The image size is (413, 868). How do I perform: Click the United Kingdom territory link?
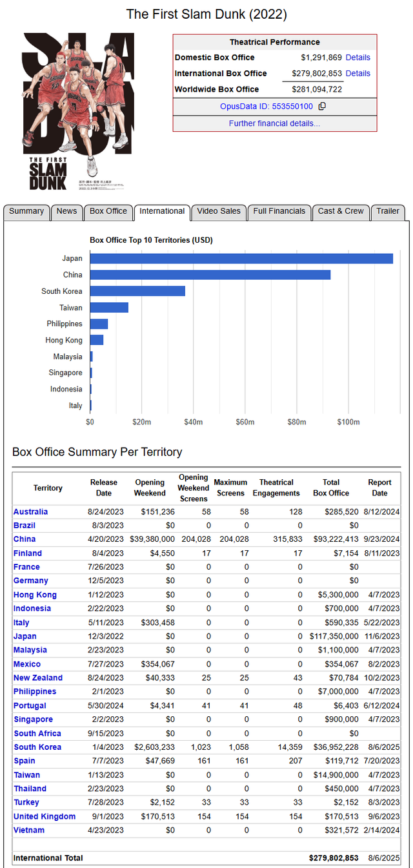[44, 816]
